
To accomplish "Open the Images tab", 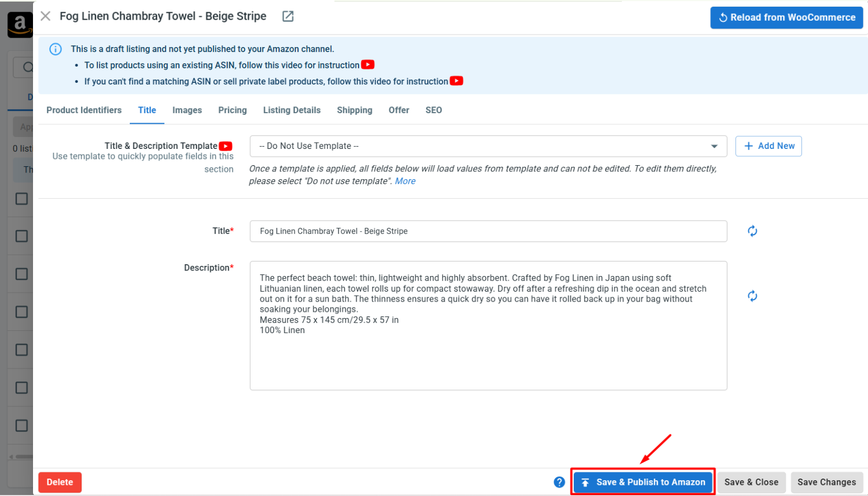I will (187, 110).
